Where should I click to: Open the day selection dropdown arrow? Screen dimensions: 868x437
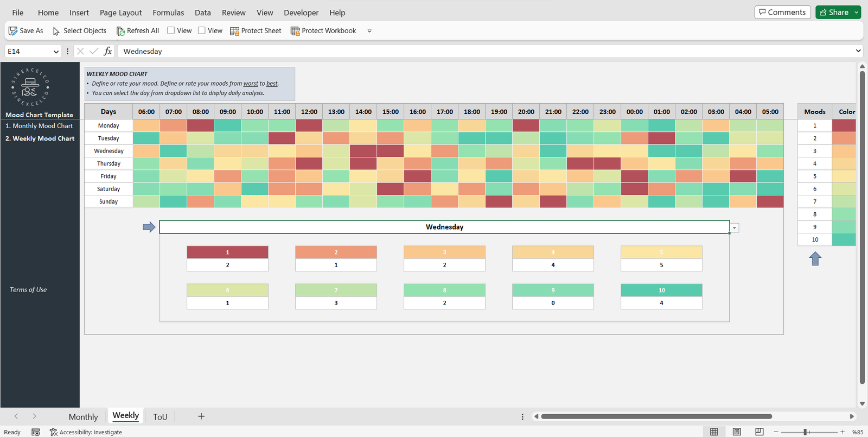coord(735,228)
